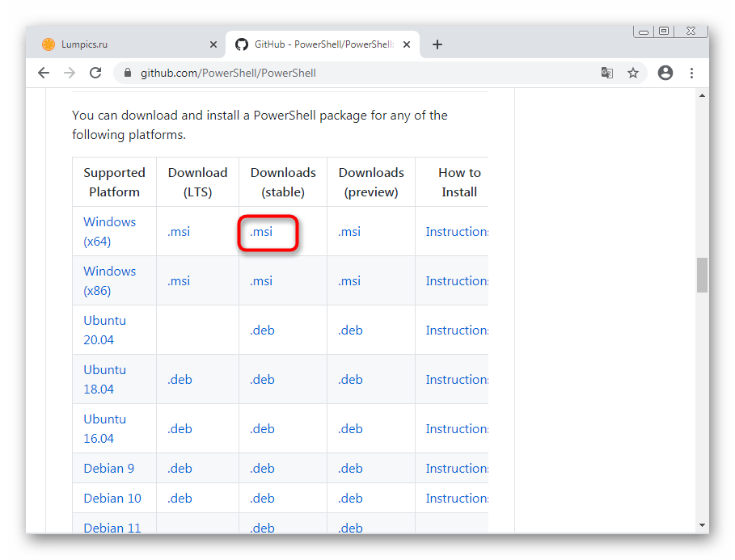Click the address bar URL field
This screenshot has height=560, width=735.
click(x=323, y=73)
